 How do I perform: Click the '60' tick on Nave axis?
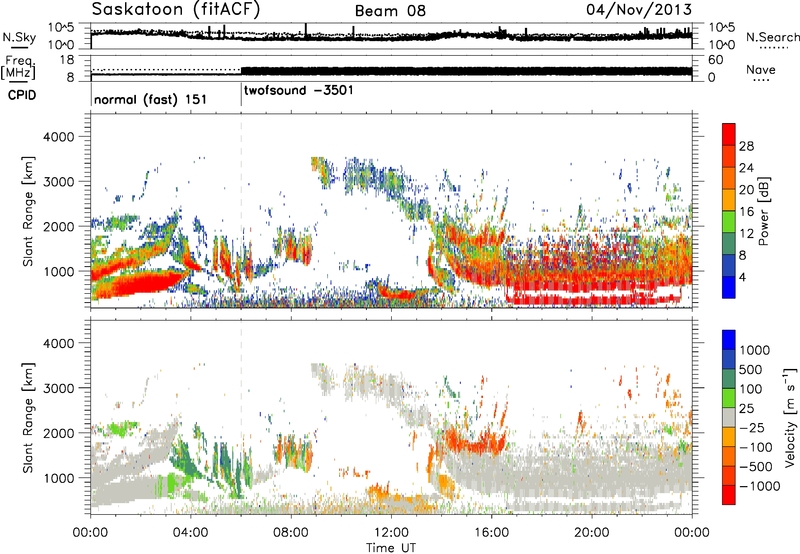pyautogui.click(x=716, y=60)
